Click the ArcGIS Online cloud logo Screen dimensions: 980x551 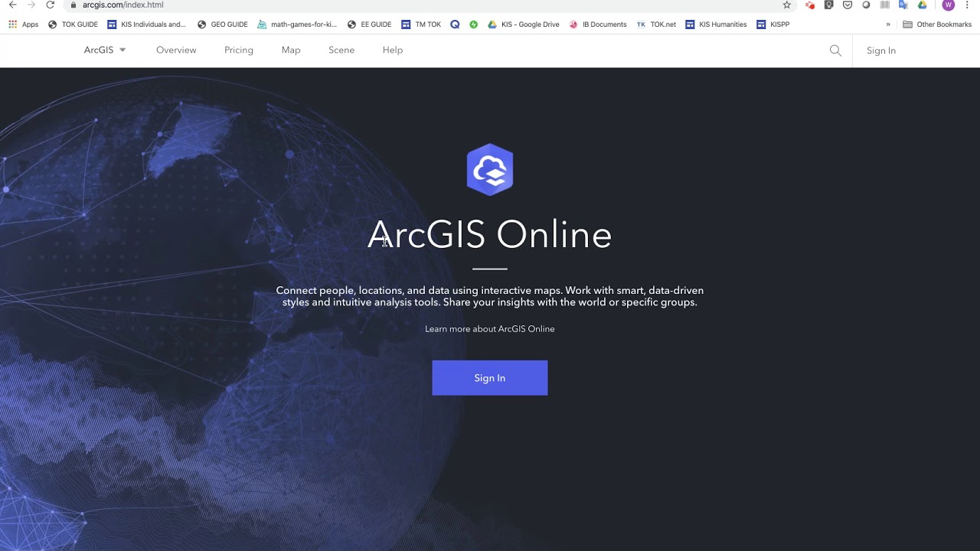490,170
